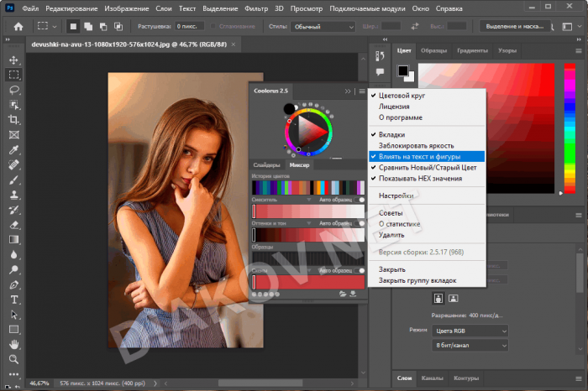This screenshot has width=588, height=391.
Task: Uncheck 'Влиять на текст и фигуры'
Action: coord(419,156)
